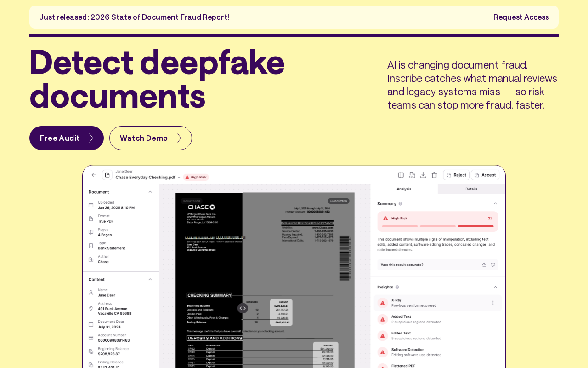Click the warning icon beside Added Text
588x368 pixels.
click(382, 319)
